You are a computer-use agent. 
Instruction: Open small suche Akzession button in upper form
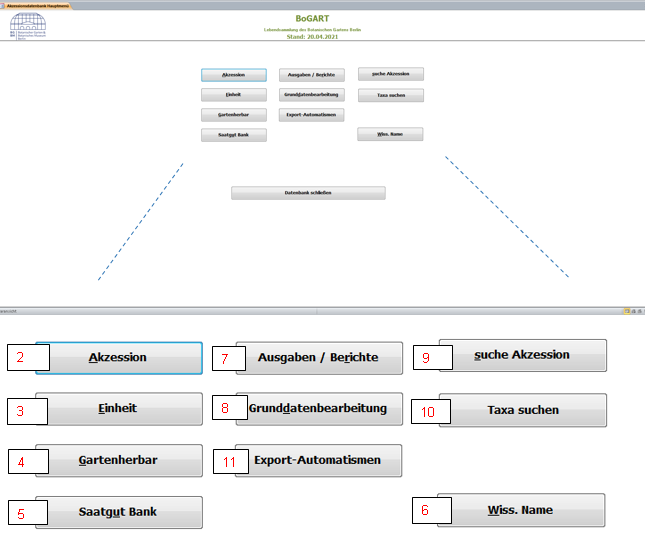point(390,74)
